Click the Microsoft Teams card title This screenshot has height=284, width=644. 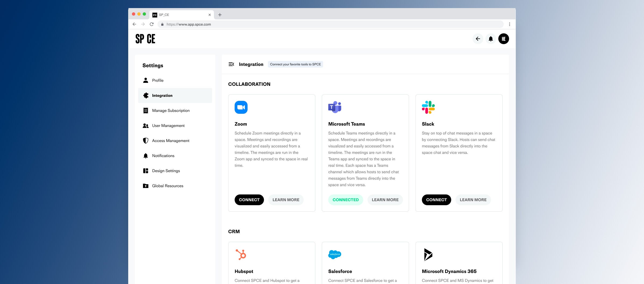tap(346, 124)
